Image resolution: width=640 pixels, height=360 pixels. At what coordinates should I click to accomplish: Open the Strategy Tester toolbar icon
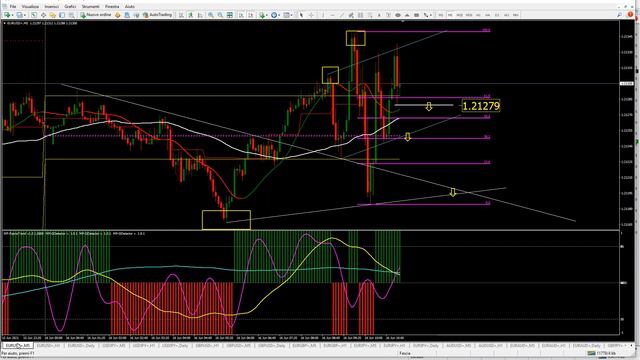71,15
